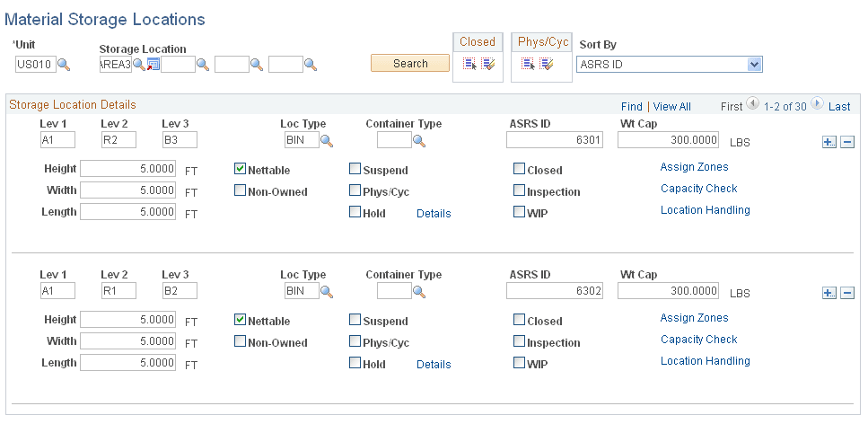Click the select-all icon under Phys/Cyc

pos(528,64)
